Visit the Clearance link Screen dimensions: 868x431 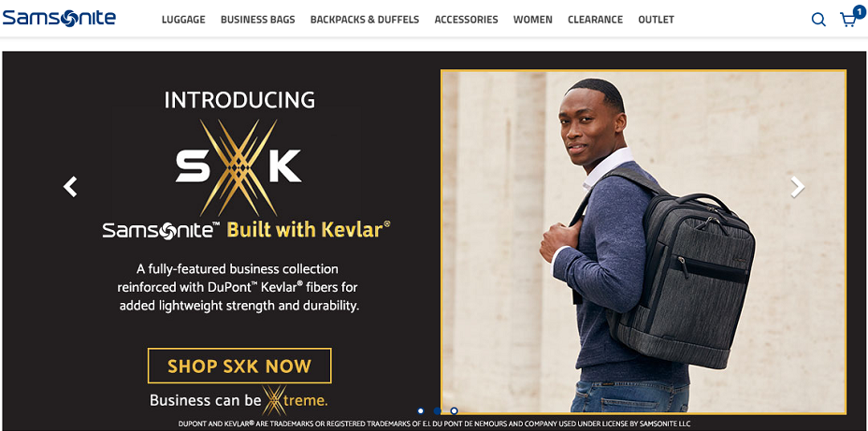595,20
